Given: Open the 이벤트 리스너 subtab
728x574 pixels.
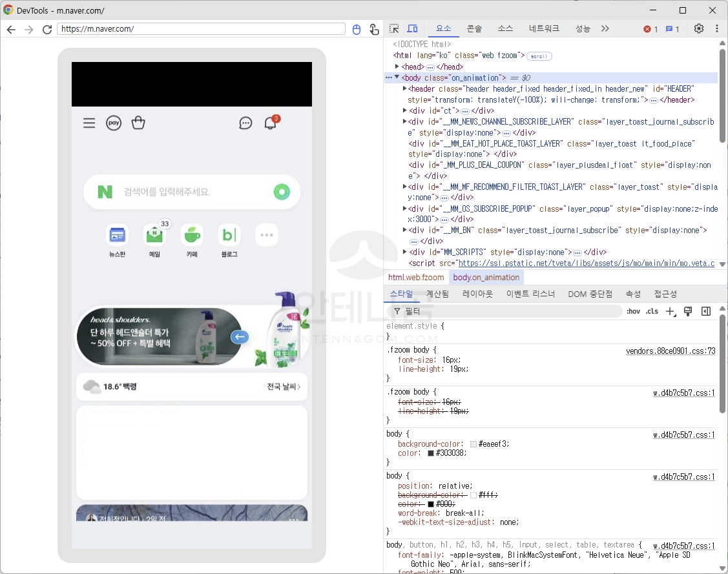Looking at the screenshot, I should pyautogui.click(x=530, y=294).
